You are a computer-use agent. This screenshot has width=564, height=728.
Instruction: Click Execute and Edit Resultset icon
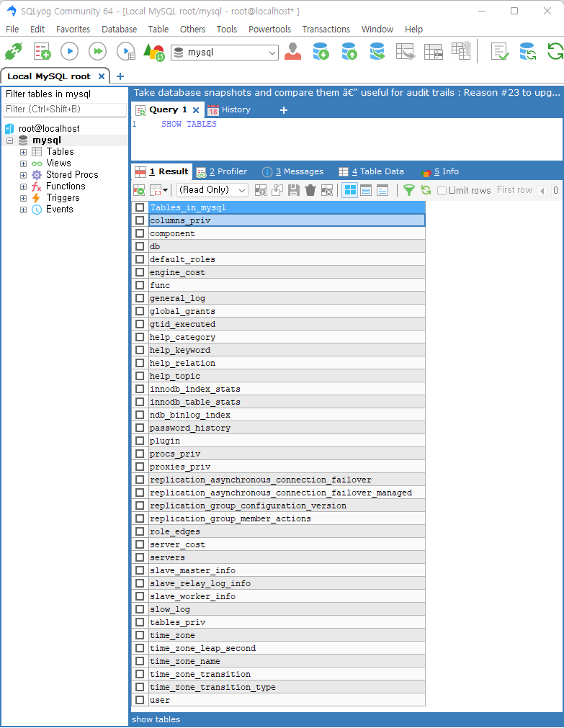pos(126,51)
